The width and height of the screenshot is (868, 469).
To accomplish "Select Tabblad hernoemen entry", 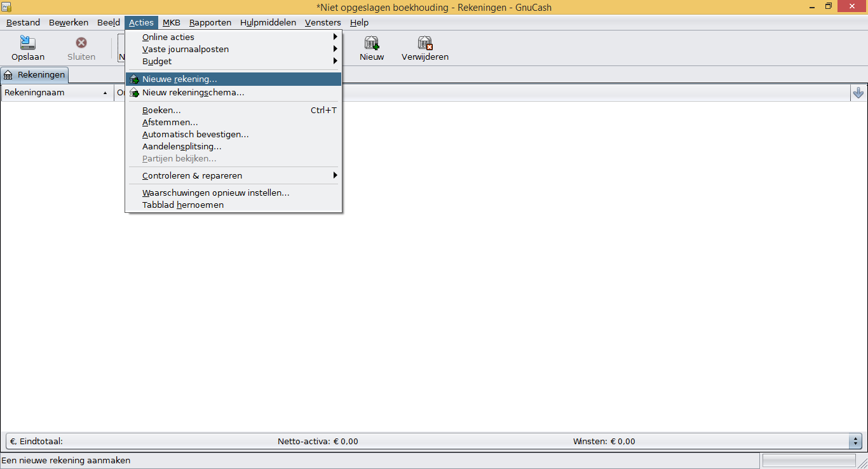I will (234, 205).
